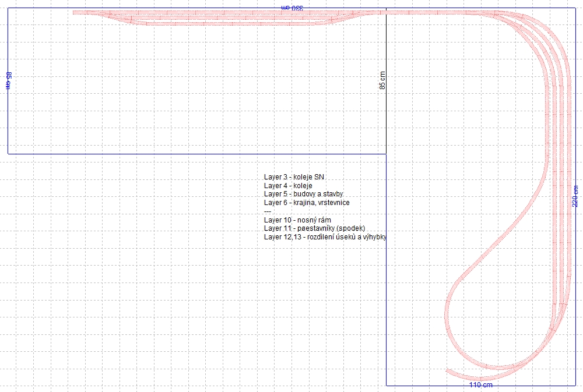The width and height of the screenshot is (583, 392).
Task: Select the 'Layer 3 - koleje SN' text
Action: (x=294, y=176)
